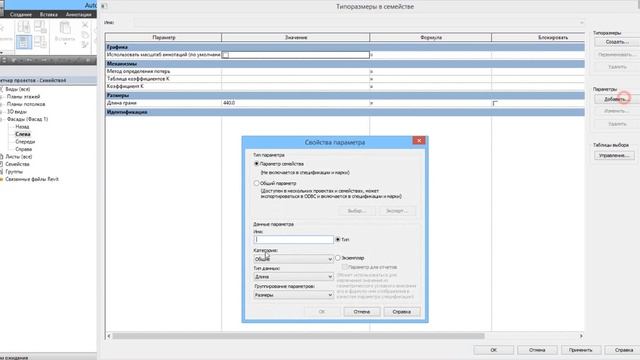Select the Спереди elevation view

coord(25,142)
